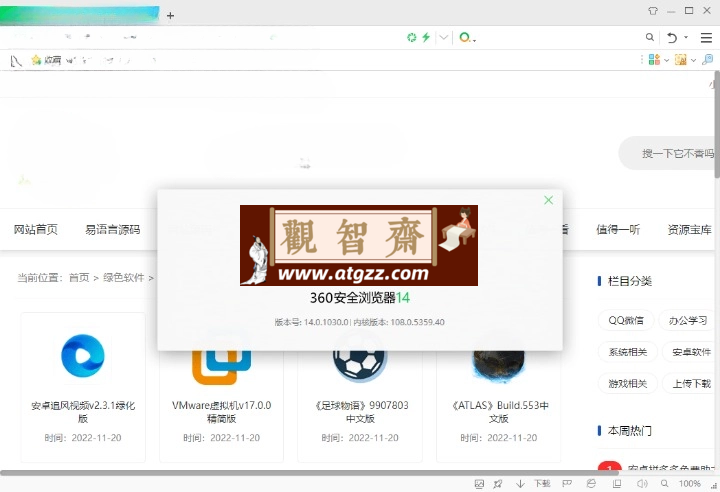Open 下载 downloads in status bar

tap(542, 483)
